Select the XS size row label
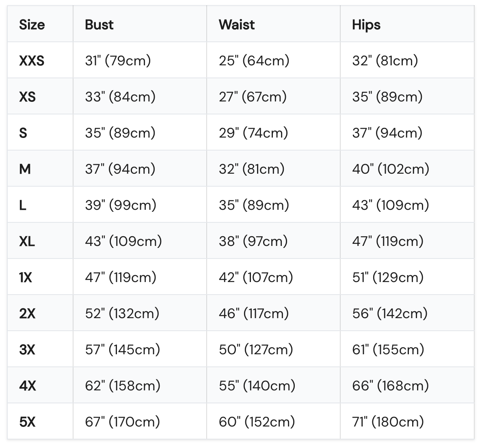This screenshot has width=484, height=448. click(28, 97)
